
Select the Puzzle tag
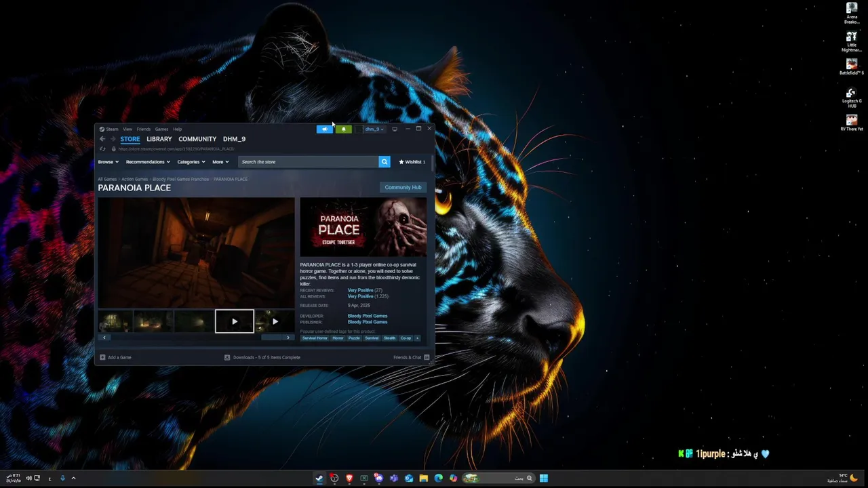coord(354,338)
